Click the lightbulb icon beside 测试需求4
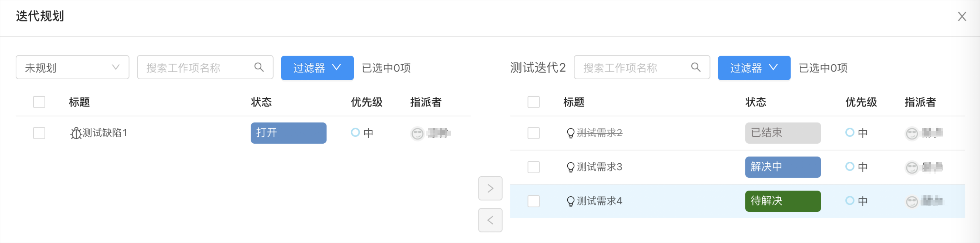The width and height of the screenshot is (980, 243). click(570, 201)
